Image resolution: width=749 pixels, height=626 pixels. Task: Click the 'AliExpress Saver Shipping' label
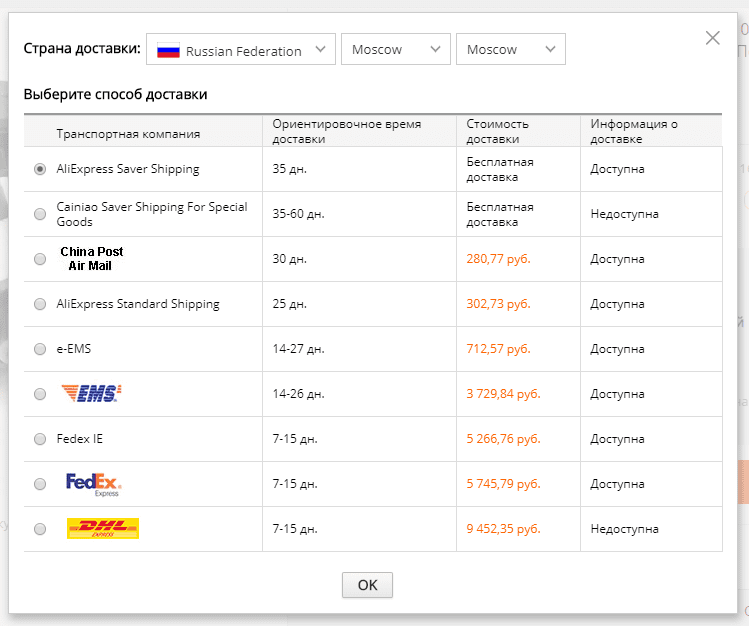(x=128, y=169)
